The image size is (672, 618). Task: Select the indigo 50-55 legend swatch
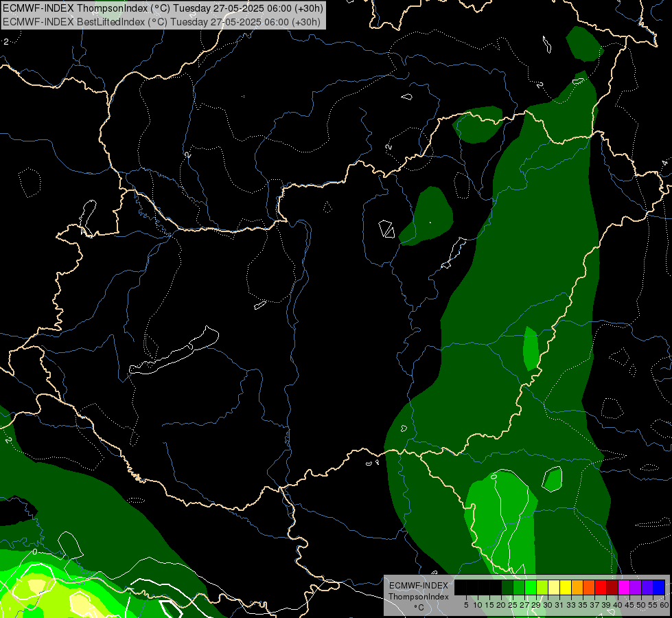(647, 587)
